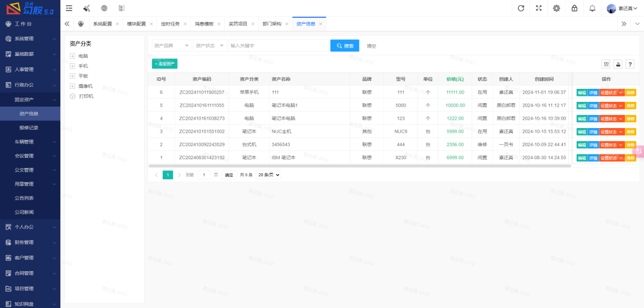
Task: Click the lock screen icon
Action: point(574,8)
